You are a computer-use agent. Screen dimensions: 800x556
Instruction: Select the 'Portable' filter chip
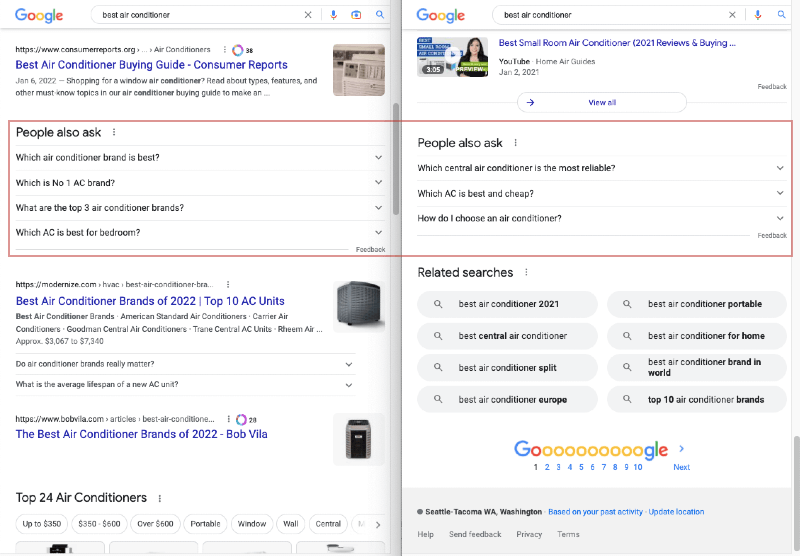point(205,524)
